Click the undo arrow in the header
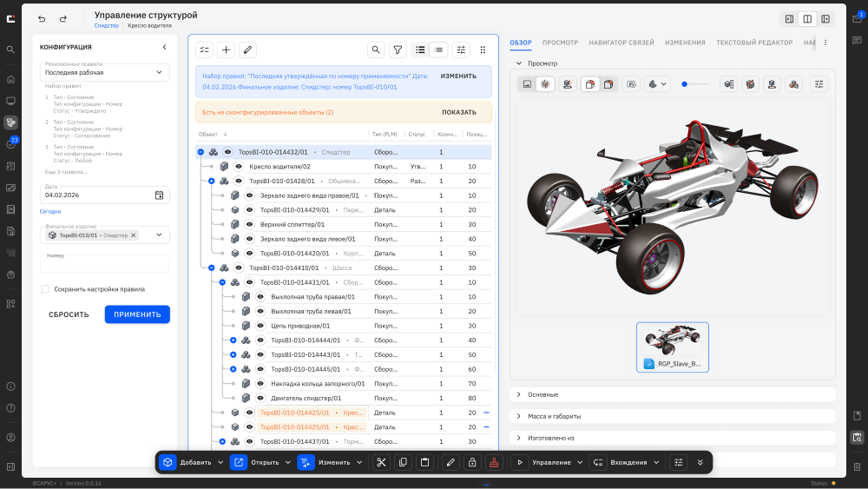This screenshot has width=868, height=489. (x=42, y=19)
